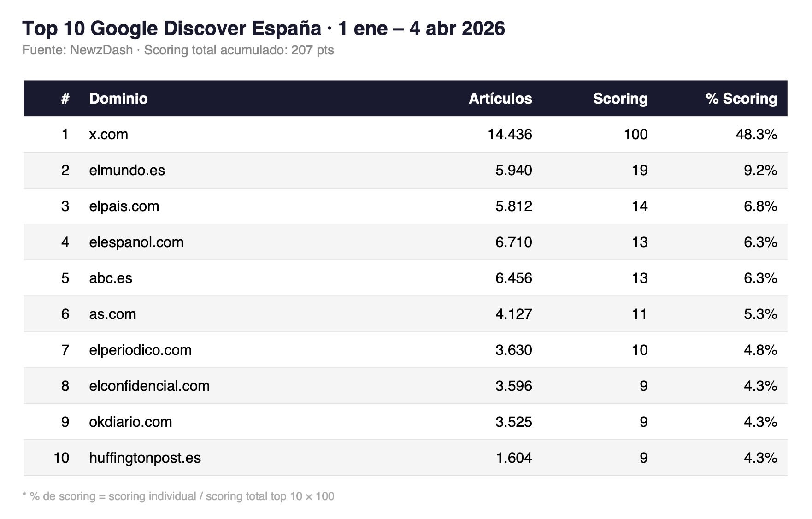The width and height of the screenshot is (812, 519).
Task: Select the Dominio column header
Action: point(118,98)
